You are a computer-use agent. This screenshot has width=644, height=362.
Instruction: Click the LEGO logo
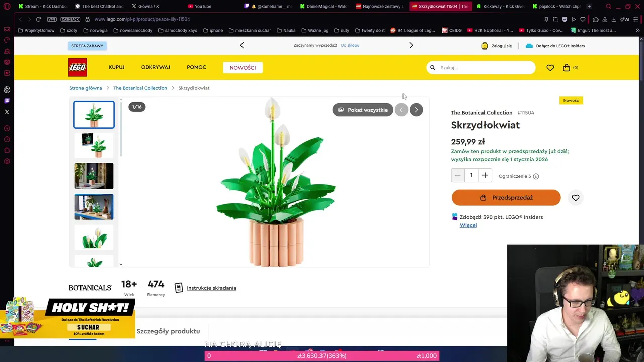pyautogui.click(x=77, y=67)
